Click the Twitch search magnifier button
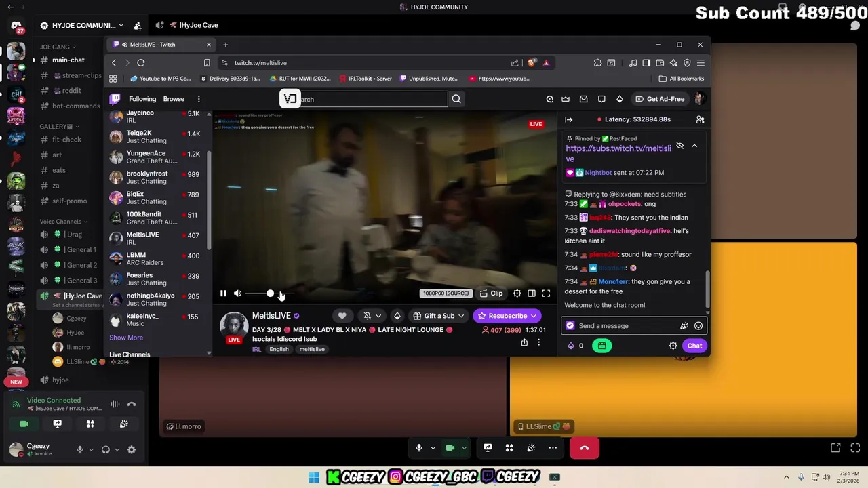The image size is (868, 488). [456, 99]
